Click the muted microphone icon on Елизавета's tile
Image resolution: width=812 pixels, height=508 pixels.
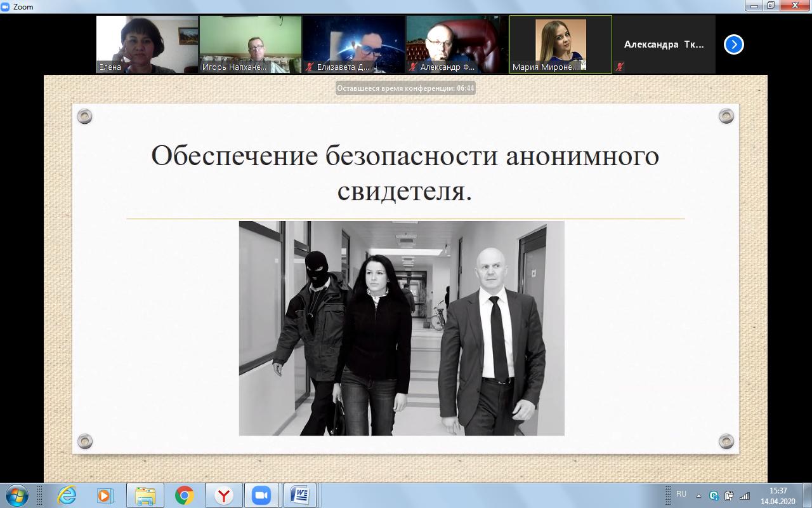[x=310, y=67]
